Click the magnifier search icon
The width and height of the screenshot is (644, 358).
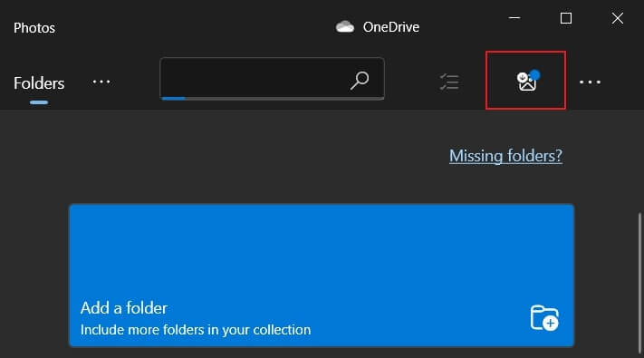click(x=360, y=81)
